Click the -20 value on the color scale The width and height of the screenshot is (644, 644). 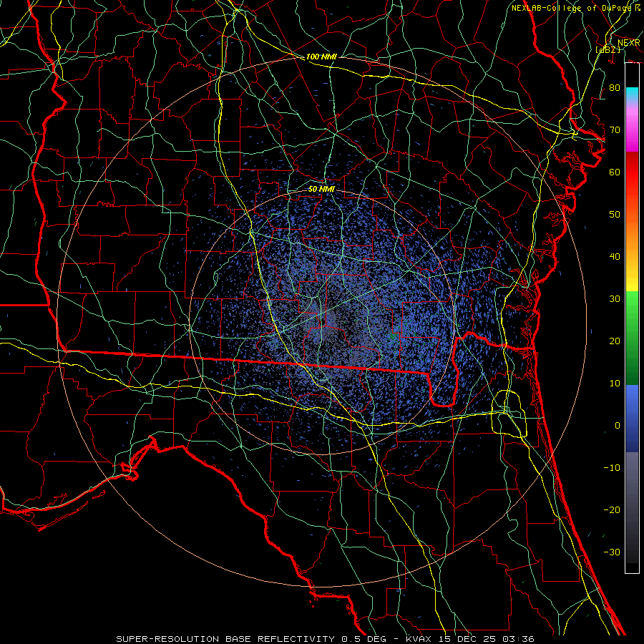point(612,509)
